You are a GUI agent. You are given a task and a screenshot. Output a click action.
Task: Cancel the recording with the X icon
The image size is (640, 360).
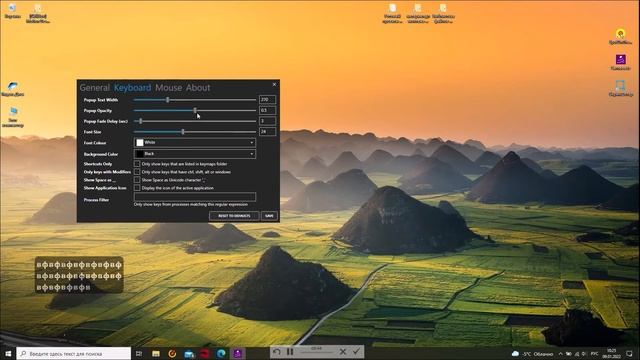pyautogui.click(x=343, y=351)
